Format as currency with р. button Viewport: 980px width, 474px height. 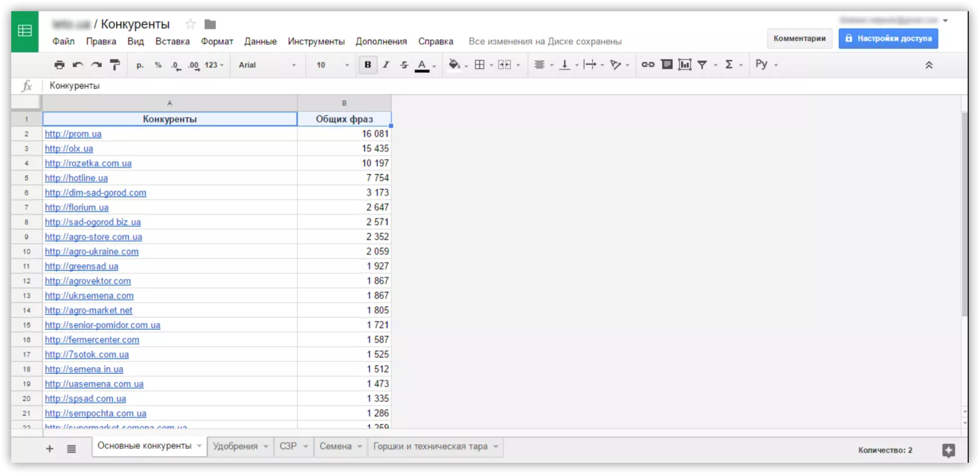pyautogui.click(x=140, y=65)
